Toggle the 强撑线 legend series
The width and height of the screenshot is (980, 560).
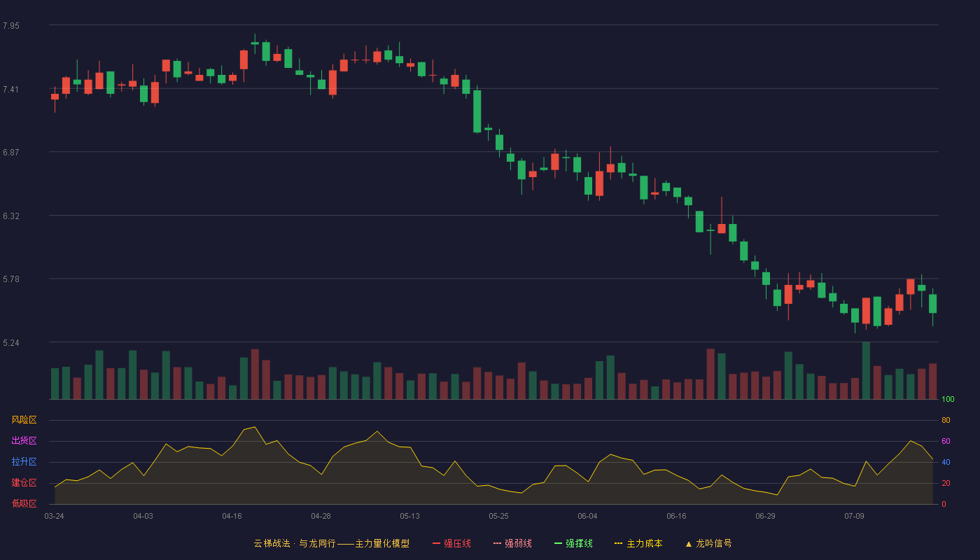coord(573,543)
